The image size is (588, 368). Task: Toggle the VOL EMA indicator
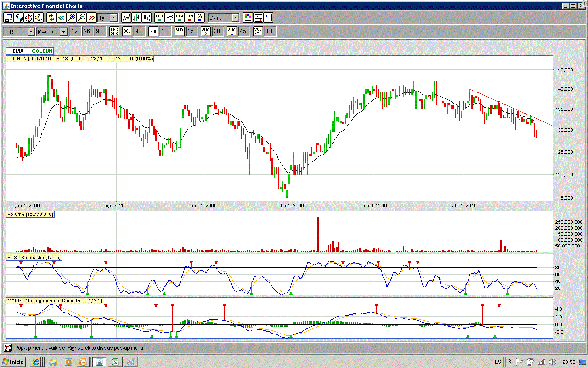pyautogui.click(x=258, y=31)
